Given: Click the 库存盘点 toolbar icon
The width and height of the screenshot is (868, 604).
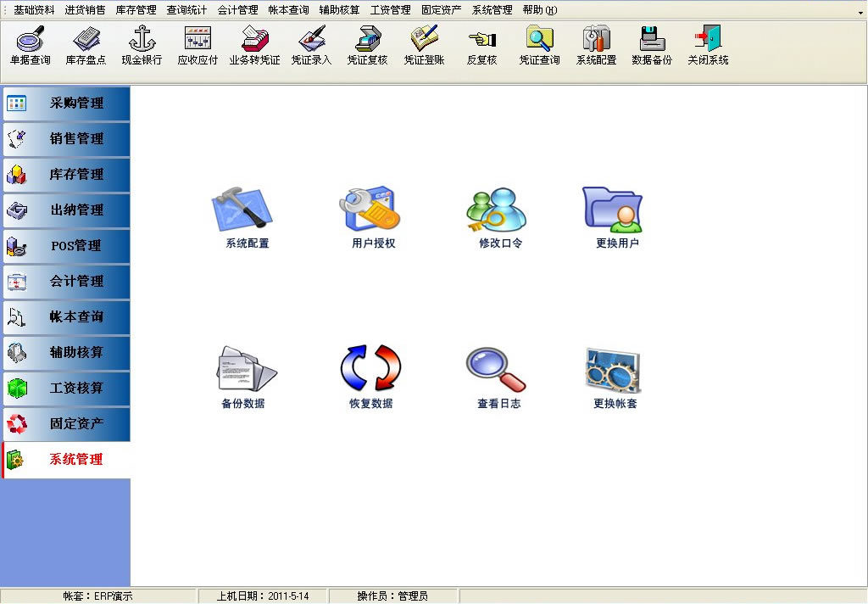Looking at the screenshot, I should (86, 45).
